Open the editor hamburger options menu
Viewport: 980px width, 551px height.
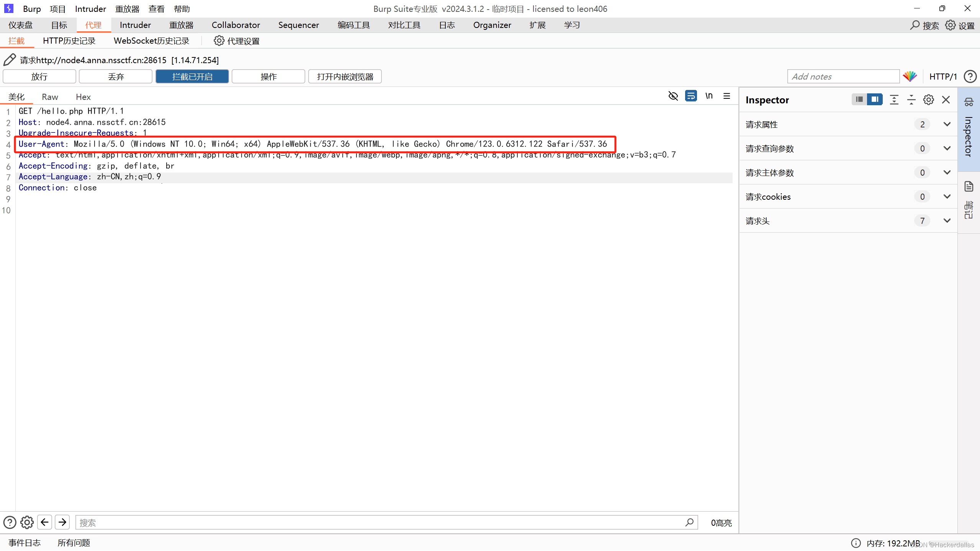[x=726, y=96]
